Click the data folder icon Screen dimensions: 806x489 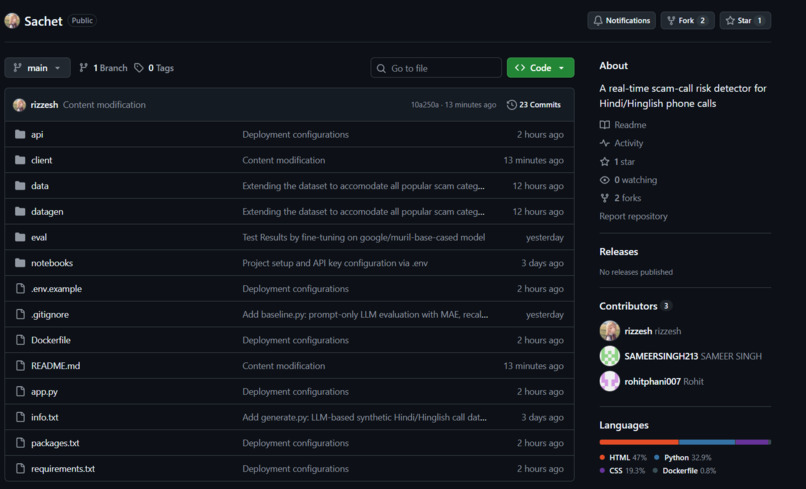20,186
